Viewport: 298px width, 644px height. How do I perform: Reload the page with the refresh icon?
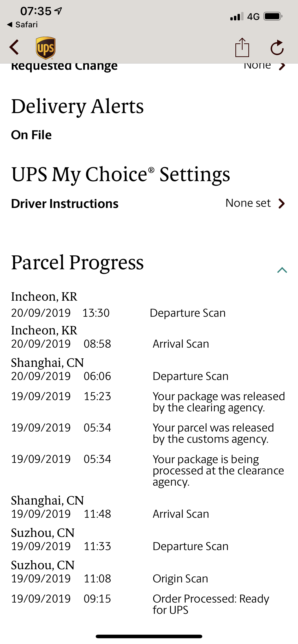277,47
